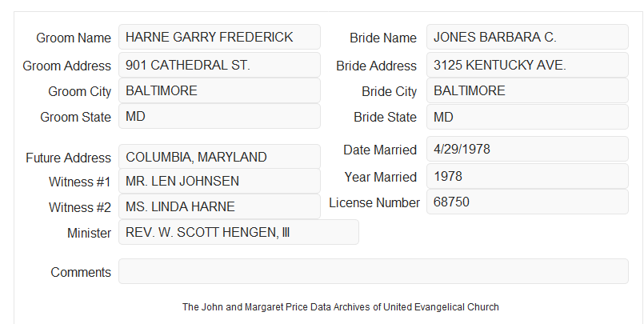The height and width of the screenshot is (324, 644).
Task: Click the Price Data Archives footer text
Action: coord(341,307)
